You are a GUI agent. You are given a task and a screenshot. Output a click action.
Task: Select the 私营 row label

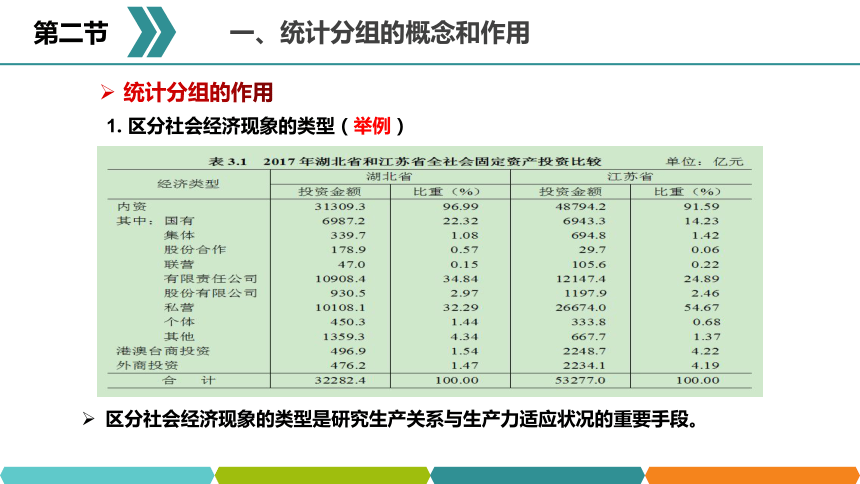coord(179,307)
